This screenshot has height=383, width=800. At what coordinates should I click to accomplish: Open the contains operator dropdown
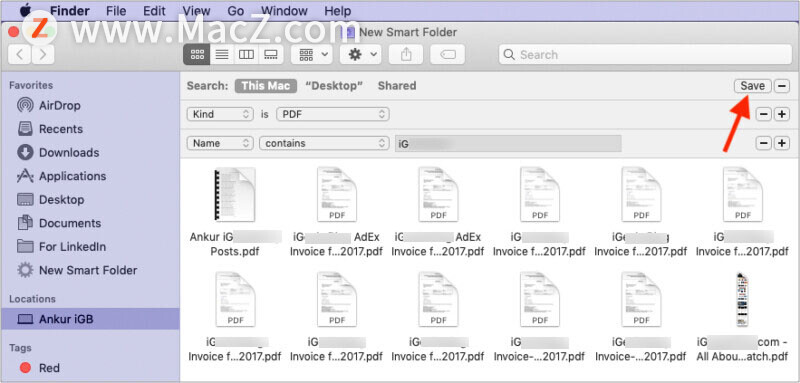coord(324,143)
